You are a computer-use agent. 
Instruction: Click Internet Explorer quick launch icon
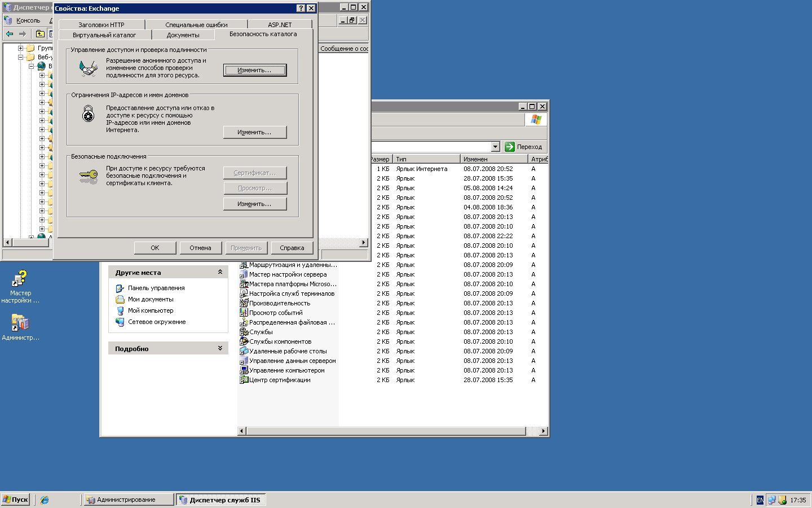click(x=45, y=500)
